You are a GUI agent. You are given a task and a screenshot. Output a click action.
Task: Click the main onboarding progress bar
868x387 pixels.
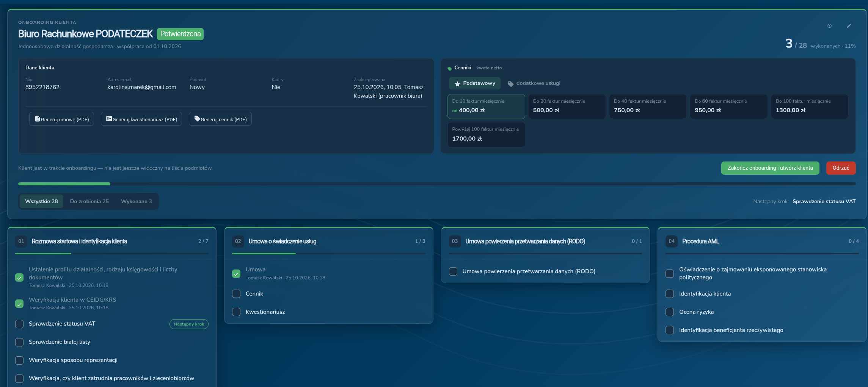(437, 184)
